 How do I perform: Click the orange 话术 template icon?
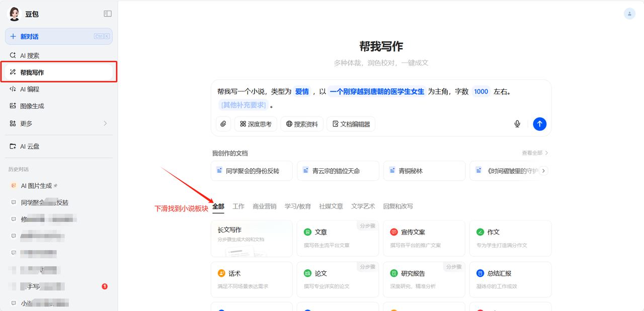(x=221, y=273)
